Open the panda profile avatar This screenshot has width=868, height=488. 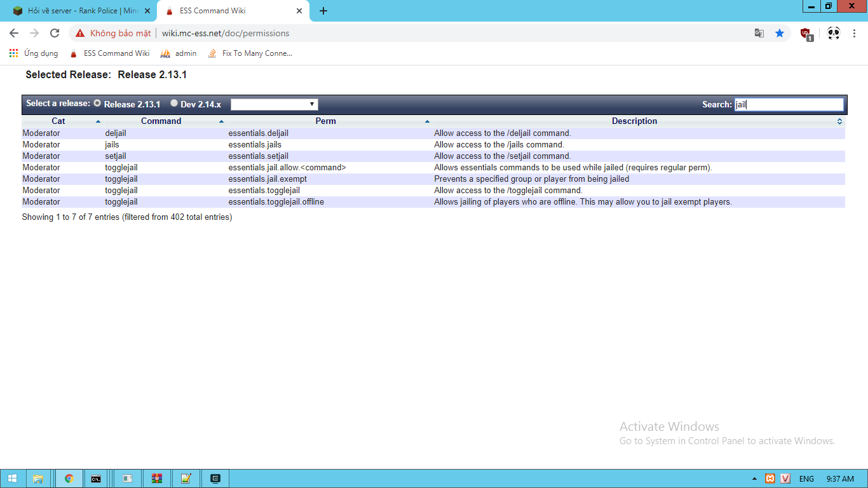[834, 33]
